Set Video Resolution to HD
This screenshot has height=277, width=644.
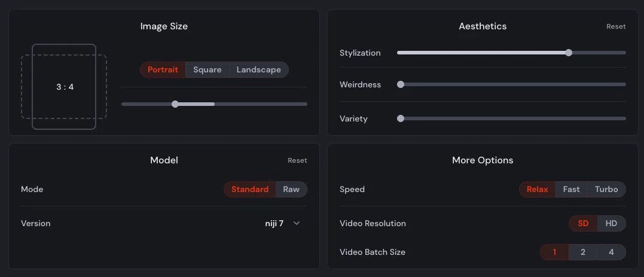click(x=611, y=224)
